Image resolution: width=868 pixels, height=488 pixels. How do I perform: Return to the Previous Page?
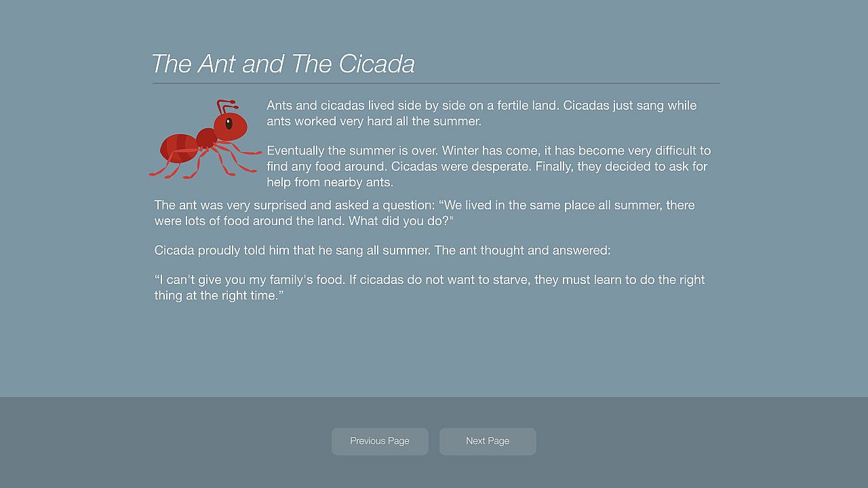point(380,441)
